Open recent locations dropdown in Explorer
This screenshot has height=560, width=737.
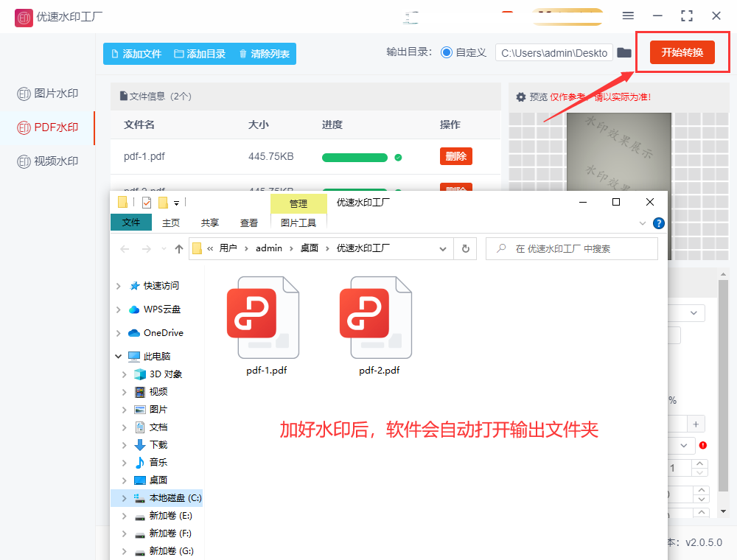[x=164, y=248]
